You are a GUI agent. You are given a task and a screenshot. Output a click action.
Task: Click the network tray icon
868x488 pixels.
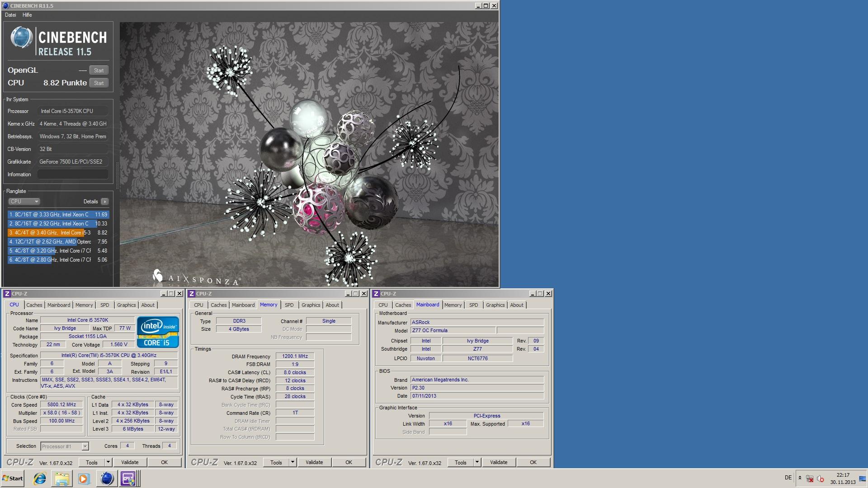[810, 479]
